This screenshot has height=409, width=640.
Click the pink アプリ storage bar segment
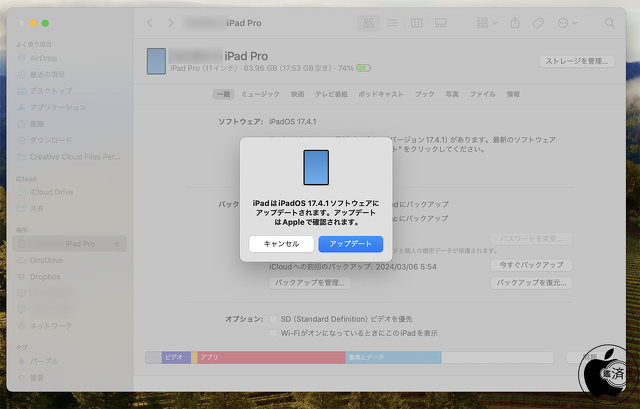pos(270,357)
